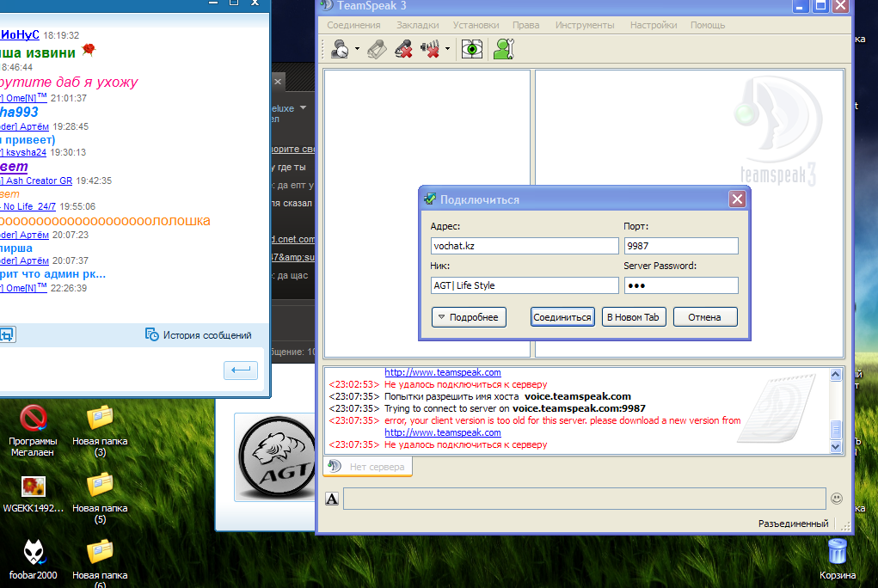Click the icon at the chat panel's bottom-left corner

[7, 335]
